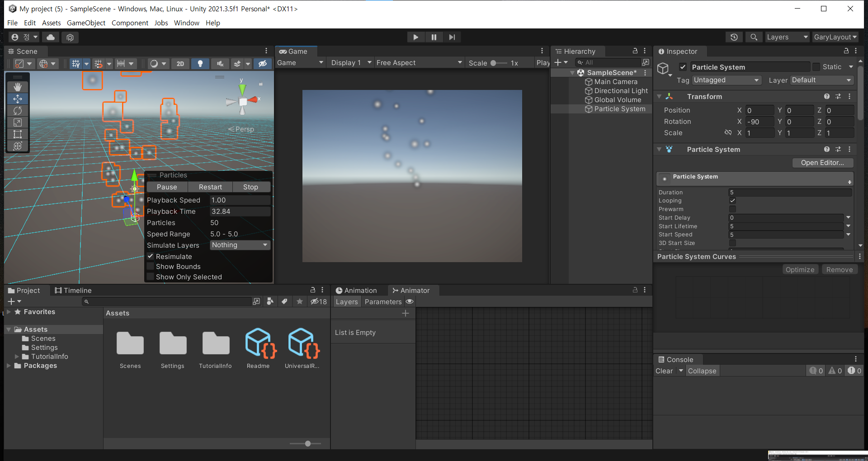The width and height of the screenshot is (868, 461).
Task: Open Transform component options menu
Action: [x=849, y=96]
